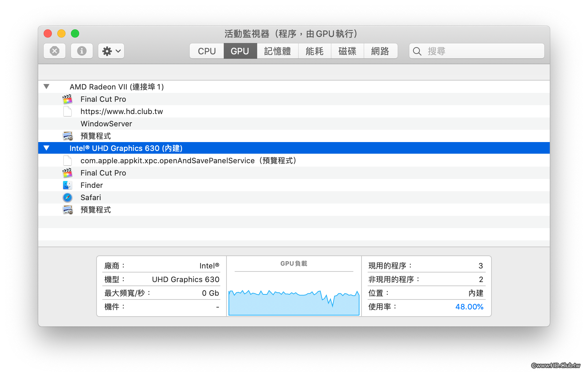The width and height of the screenshot is (588, 377).
Task: Collapse the AMD Radeon VII group
Action: coord(46,86)
